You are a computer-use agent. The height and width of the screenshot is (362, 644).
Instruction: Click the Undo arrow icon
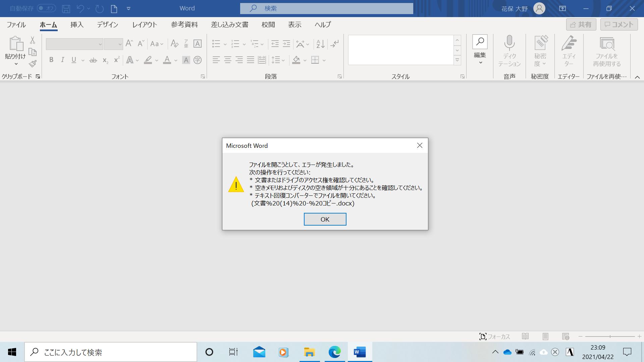coord(80,9)
